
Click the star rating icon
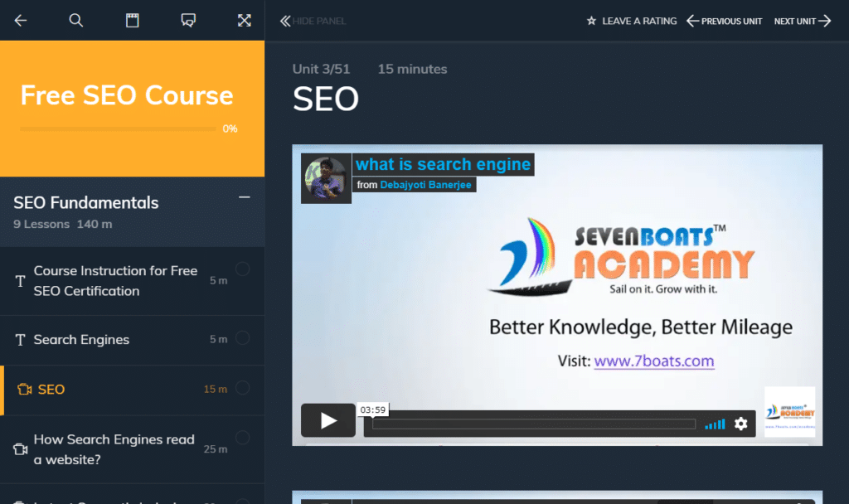click(x=593, y=21)
